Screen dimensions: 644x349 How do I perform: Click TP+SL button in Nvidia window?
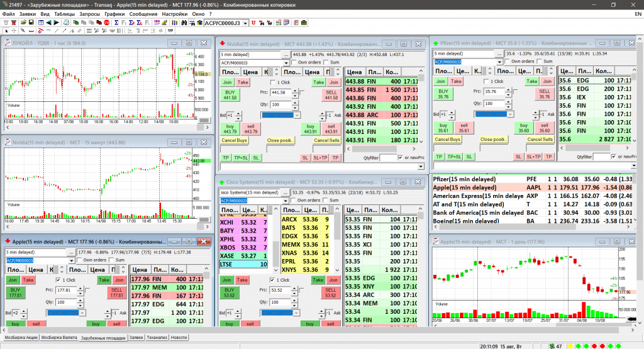point(241,158)
